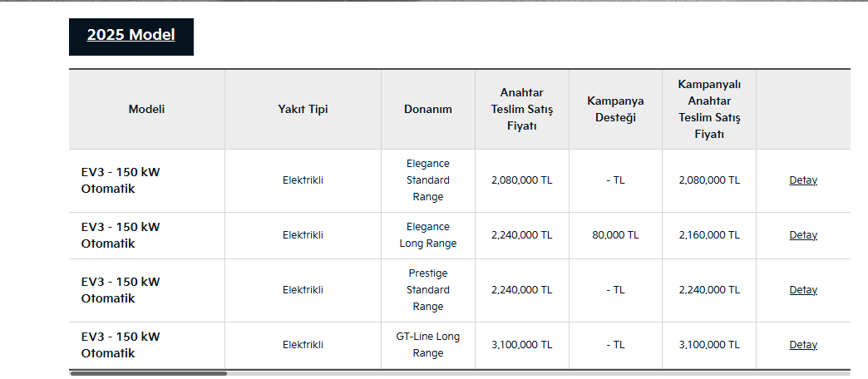Click the Yakıt Tipi column header

[x=303, y=109]
